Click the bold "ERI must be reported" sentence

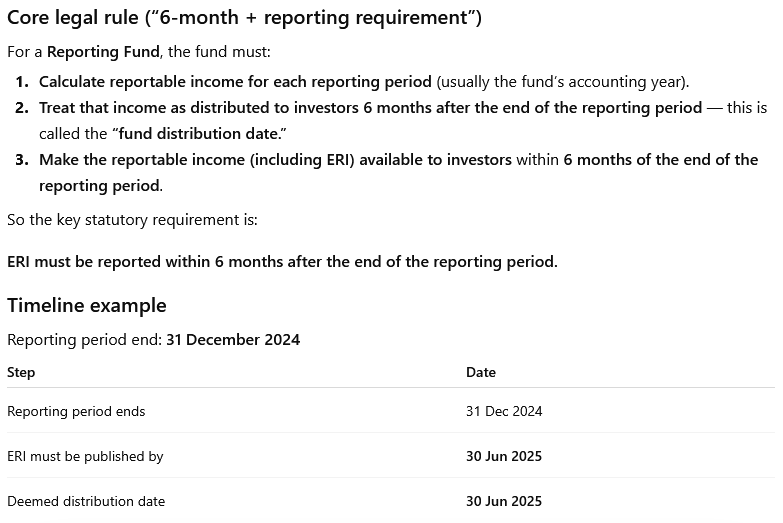(x=282, y=262)
